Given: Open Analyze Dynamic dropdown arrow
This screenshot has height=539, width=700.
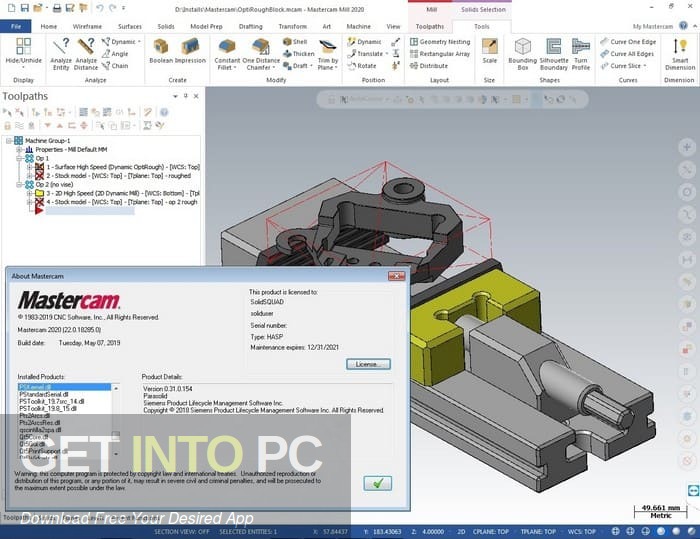Looking at the screenshot, I should 139,42.
